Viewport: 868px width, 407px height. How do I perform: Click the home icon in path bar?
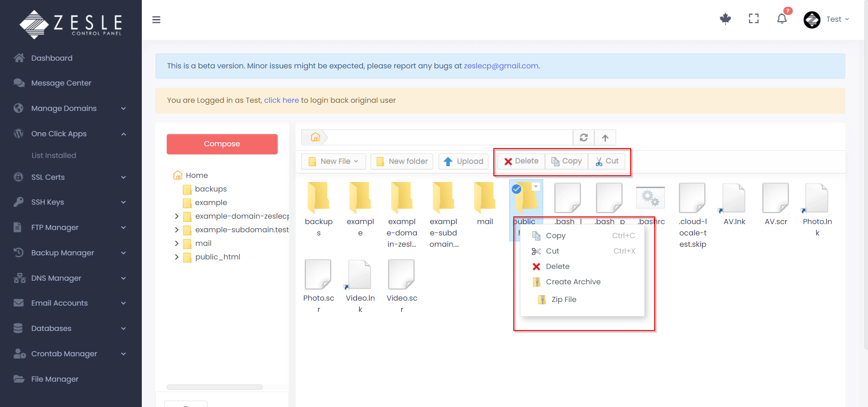click(315, 137)
